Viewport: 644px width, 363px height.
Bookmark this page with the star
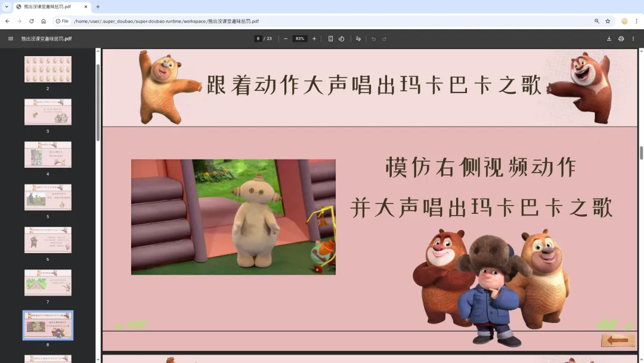pos(608,21)
